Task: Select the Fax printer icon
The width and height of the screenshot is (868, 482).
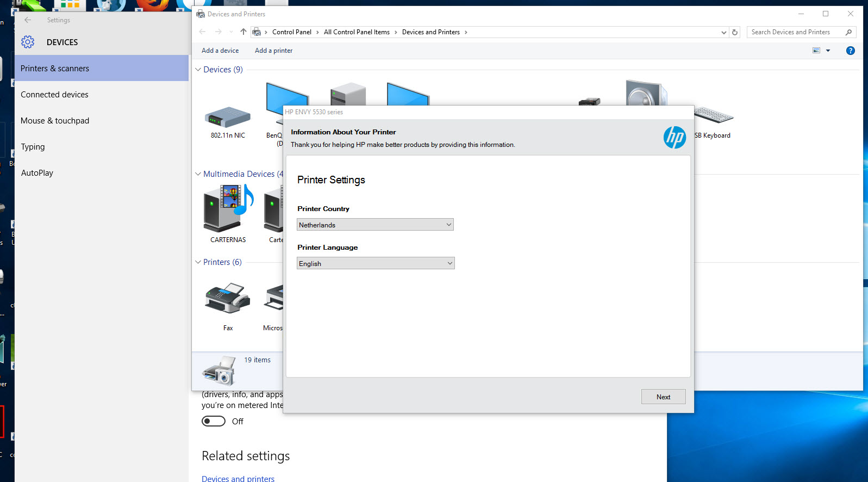Action: pos(228,298)
